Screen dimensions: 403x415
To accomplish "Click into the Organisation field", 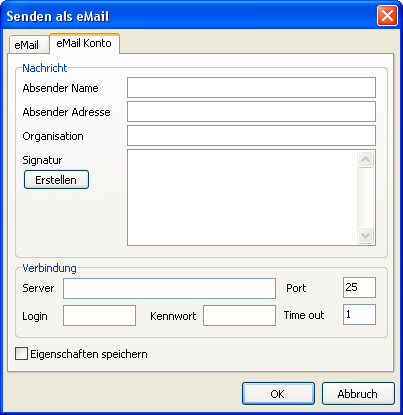I will tap(251, 136).
